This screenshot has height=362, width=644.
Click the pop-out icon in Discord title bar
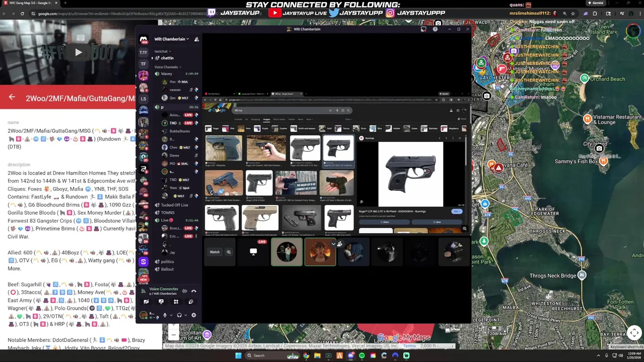(x=424, y=29)
